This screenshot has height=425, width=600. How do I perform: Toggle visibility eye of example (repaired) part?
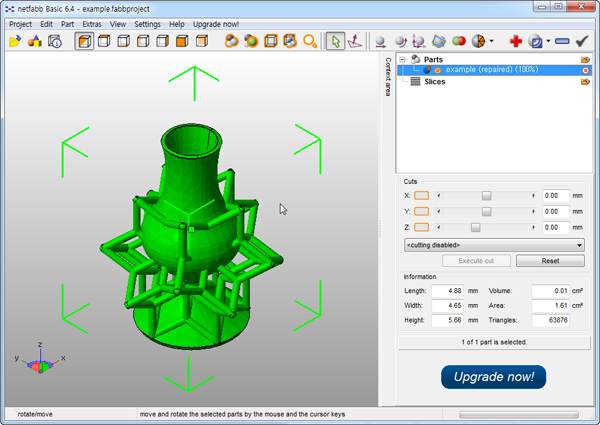[x=438, y=70]
